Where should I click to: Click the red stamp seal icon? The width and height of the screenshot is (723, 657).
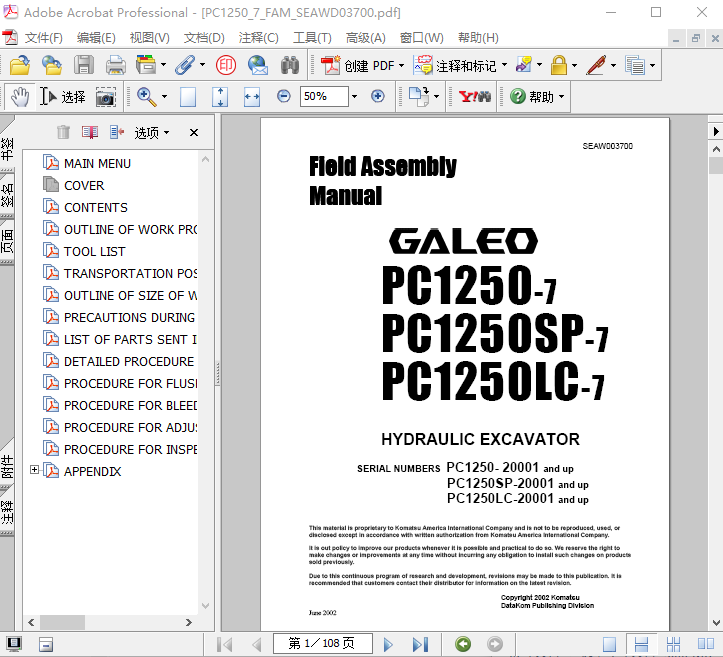[x=225, y=65]
